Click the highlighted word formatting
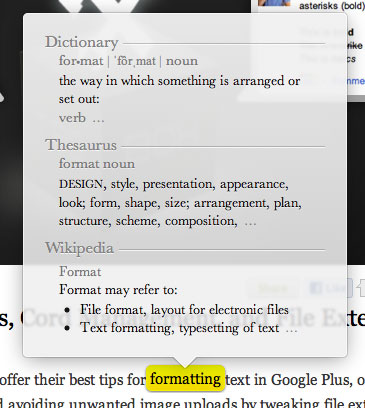The image size is (365, 408). (x=185, y=379)
